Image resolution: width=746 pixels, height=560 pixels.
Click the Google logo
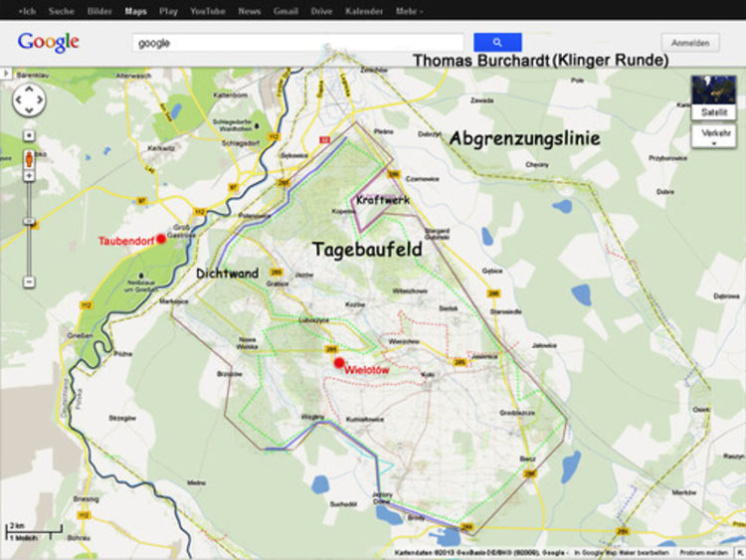click(48, 43)
